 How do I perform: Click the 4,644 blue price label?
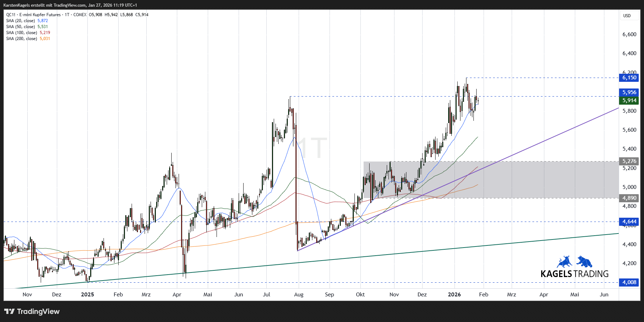629,222
